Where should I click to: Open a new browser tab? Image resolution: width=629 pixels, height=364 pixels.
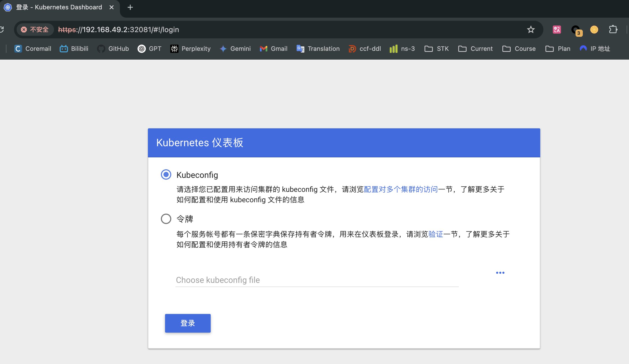pos(130,7)
